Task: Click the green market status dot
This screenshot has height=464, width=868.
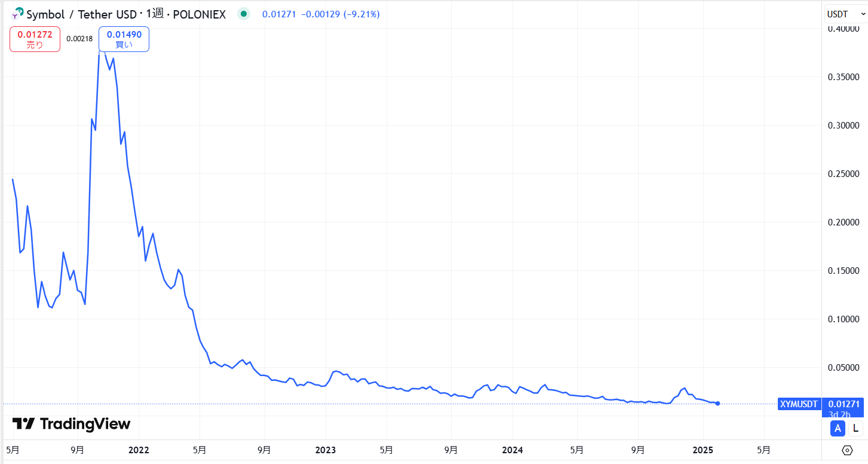Action: tap(243, 14)
